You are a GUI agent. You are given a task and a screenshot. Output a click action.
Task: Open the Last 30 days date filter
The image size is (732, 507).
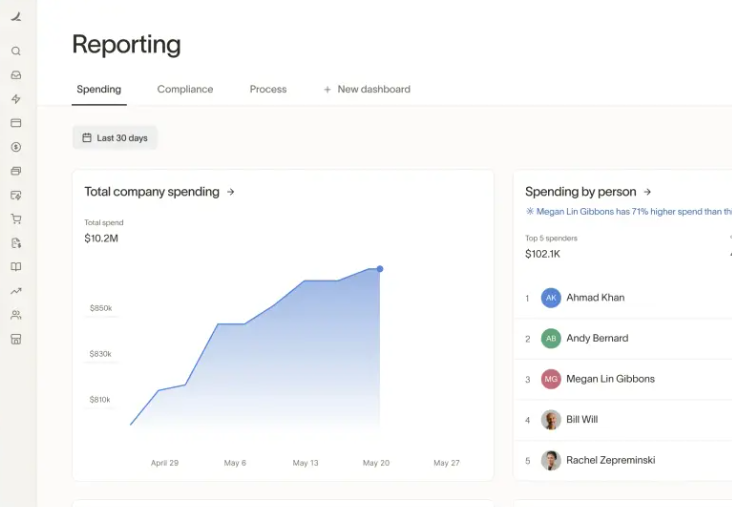115,138
